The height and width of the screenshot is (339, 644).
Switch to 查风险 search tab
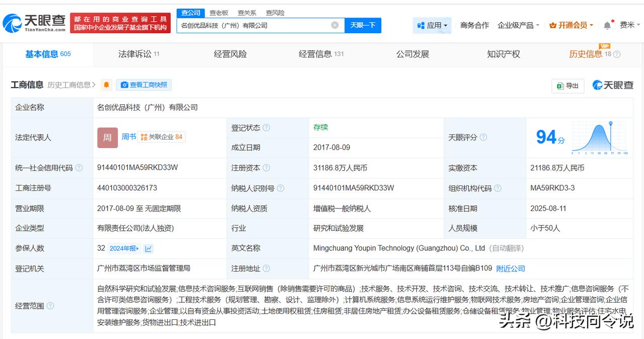pos(275,13)
